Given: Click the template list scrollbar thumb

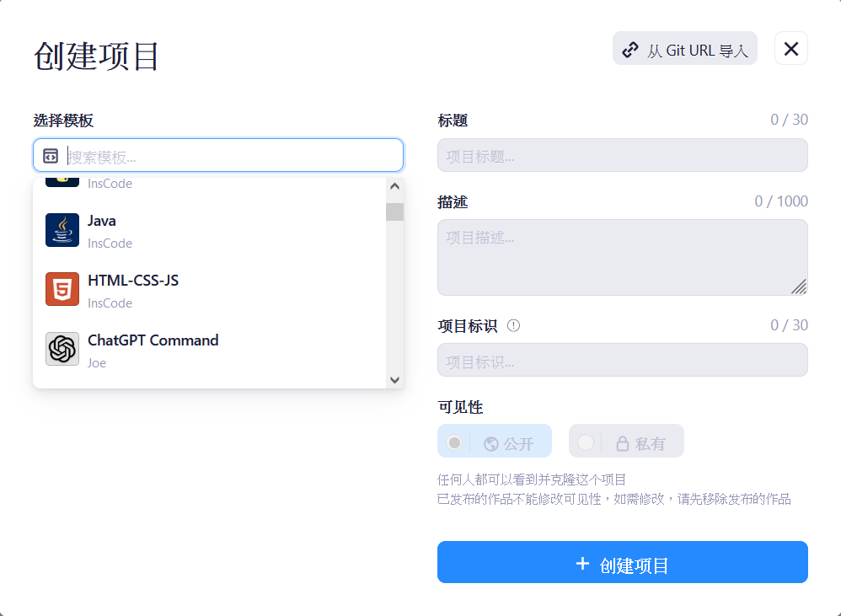Looking at the screenshot, I should [x=394, y=212].
